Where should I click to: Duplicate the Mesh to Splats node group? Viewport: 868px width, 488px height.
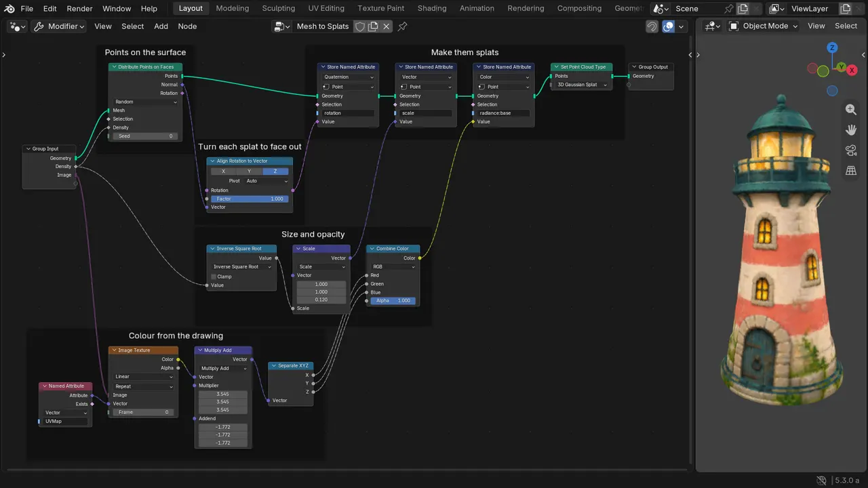point(373,26)
